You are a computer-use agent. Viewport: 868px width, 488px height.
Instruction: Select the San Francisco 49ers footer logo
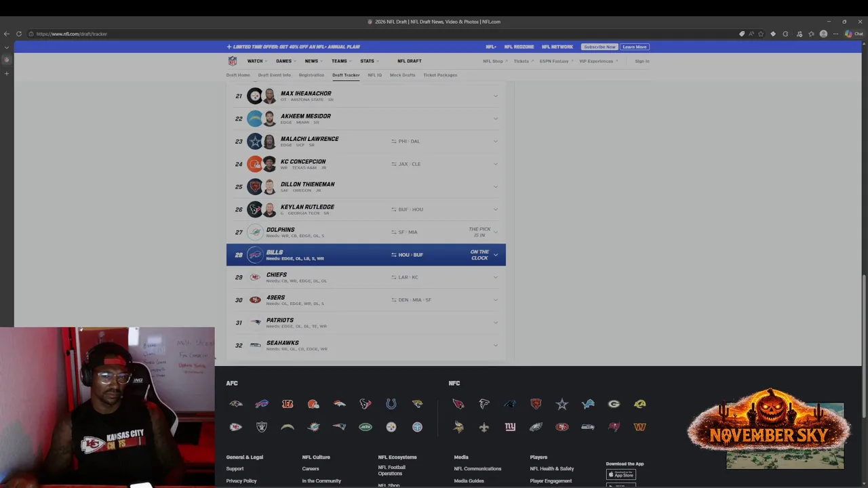(562, 427)
